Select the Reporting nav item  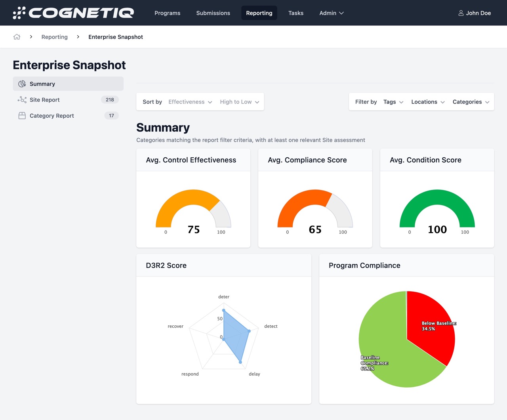click(259, 13)
